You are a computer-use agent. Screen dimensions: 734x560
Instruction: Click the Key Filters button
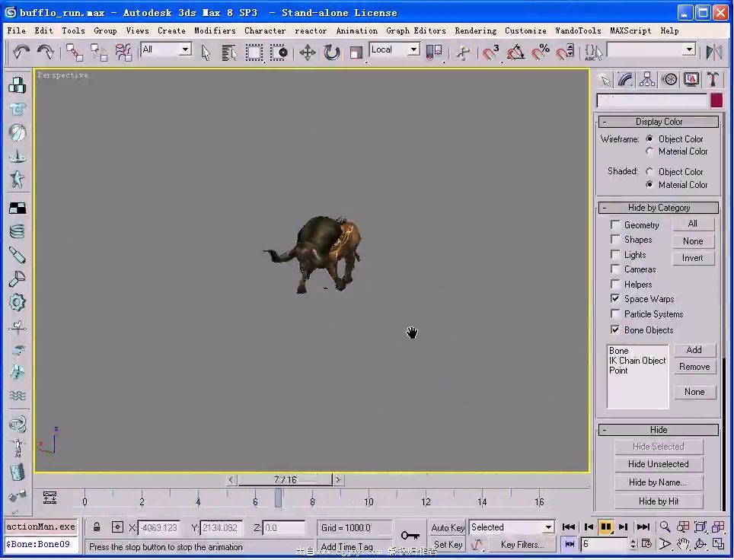(x=522, y=545)
